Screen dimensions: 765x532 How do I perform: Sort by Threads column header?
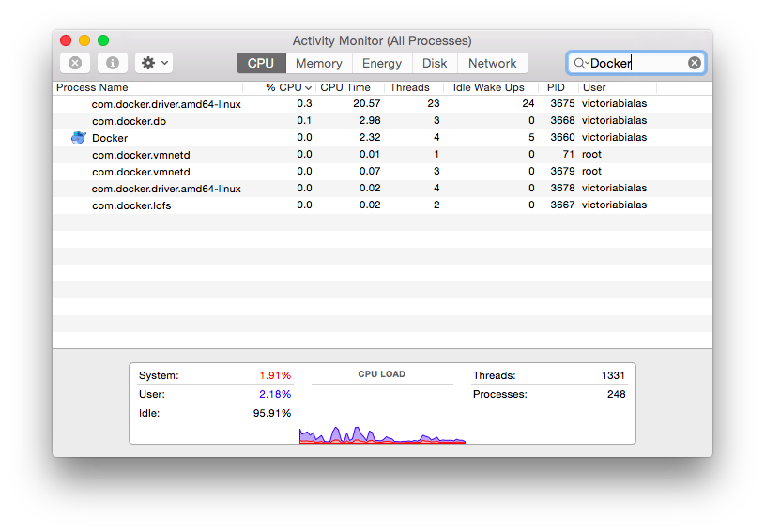click(409, 87)
